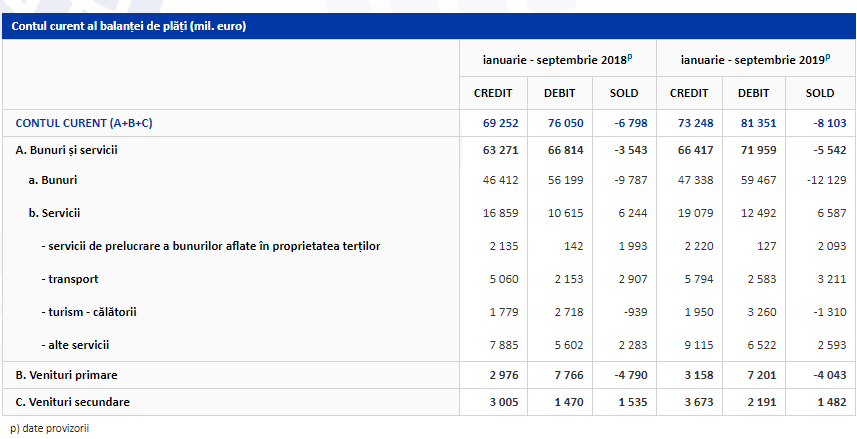Click the CREDIT column header under 2019
Image resolution: width=857 pixels, height=439 pixels.
689,93
